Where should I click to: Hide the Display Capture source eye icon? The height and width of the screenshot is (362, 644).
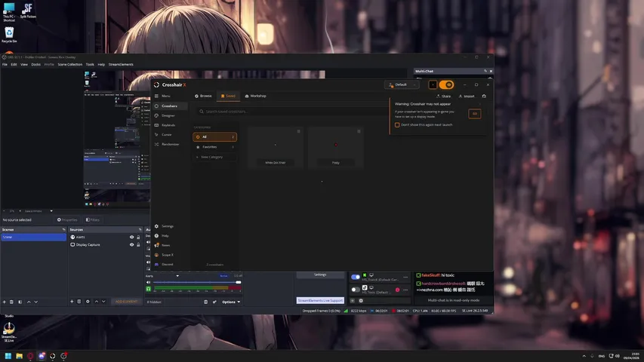click(x=132, y=244)
